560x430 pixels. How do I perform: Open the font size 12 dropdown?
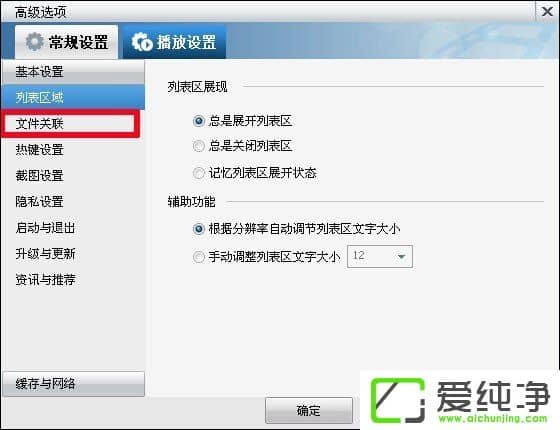tap(380, 256)
